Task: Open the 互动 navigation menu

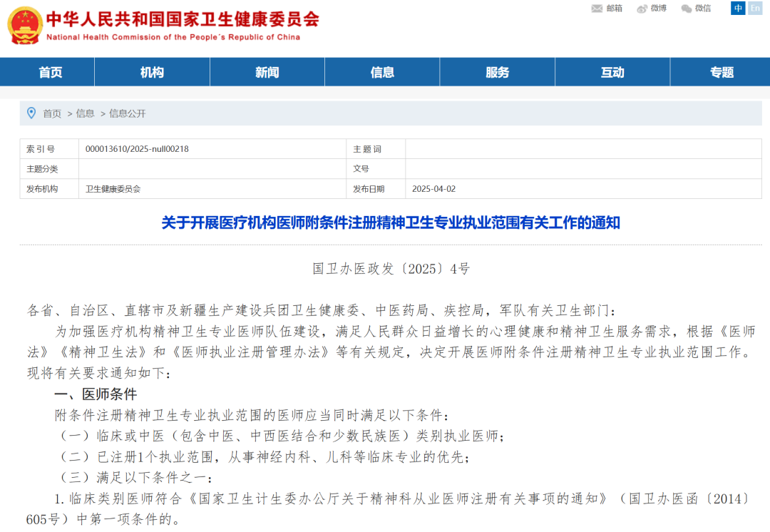Action: tap(612, 72)
